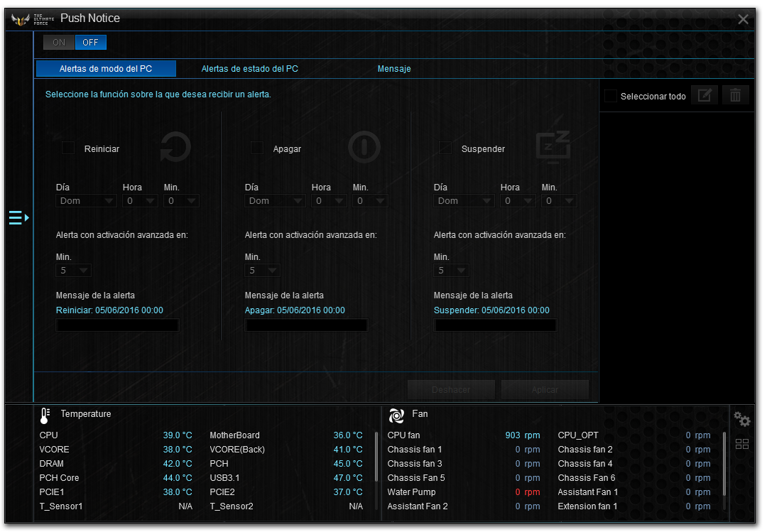Click the Reiniciar circular arrow icon
Image resolution: width=767 pixels, height=532 pixels.
[175, 147]
